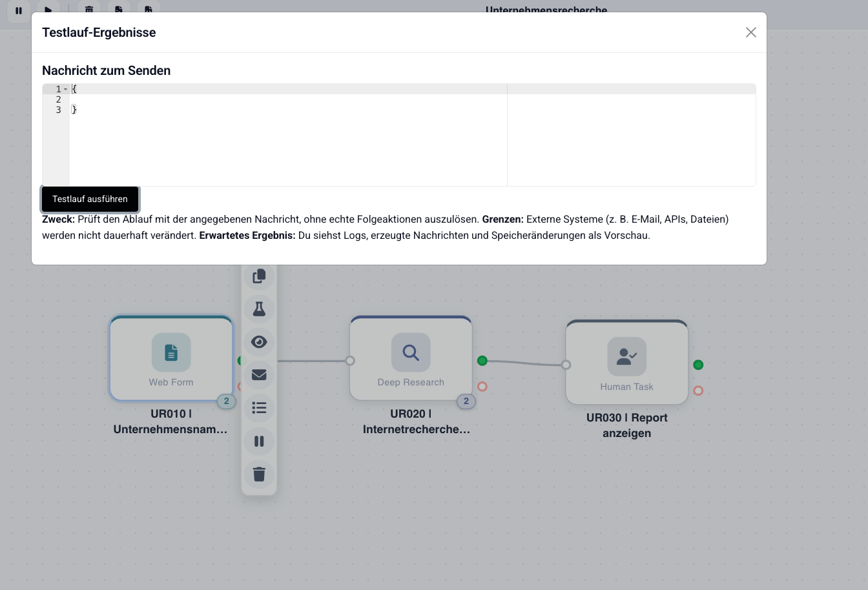Select the Web Form node icon
The width and height of the screenshot is (868, 590).
pyautogui.click(x=171, y=352)
